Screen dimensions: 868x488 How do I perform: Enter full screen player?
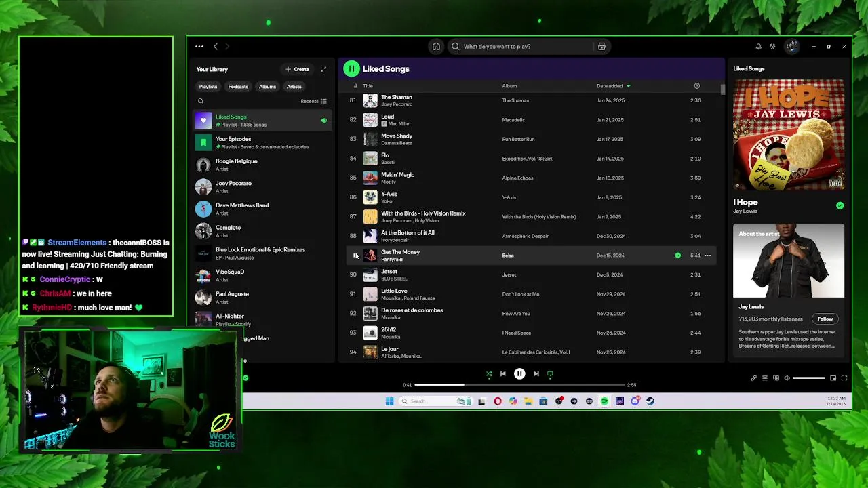[844, 378]
